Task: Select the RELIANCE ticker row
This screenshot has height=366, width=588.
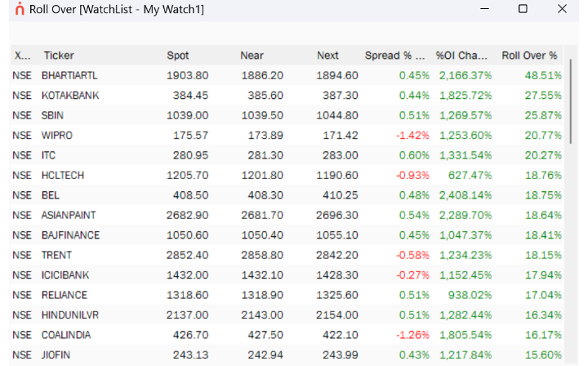Action: (287, 295)
